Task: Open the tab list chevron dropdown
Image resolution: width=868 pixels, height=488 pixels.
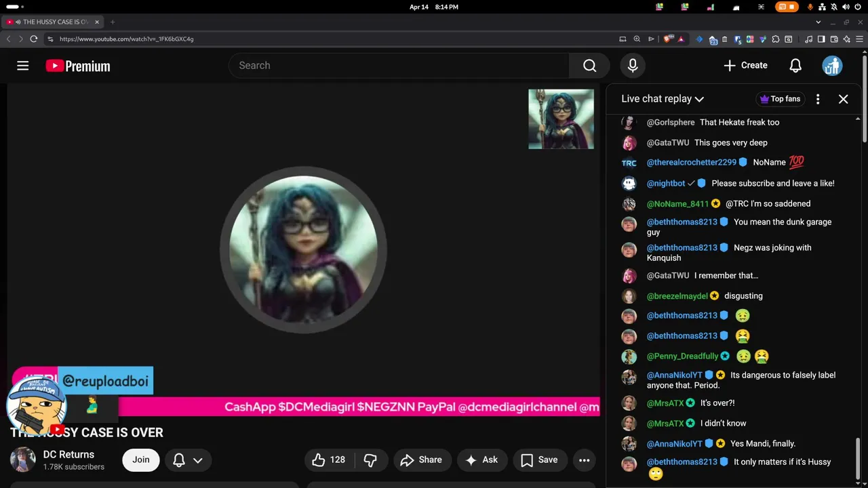Action: (818, 22)
